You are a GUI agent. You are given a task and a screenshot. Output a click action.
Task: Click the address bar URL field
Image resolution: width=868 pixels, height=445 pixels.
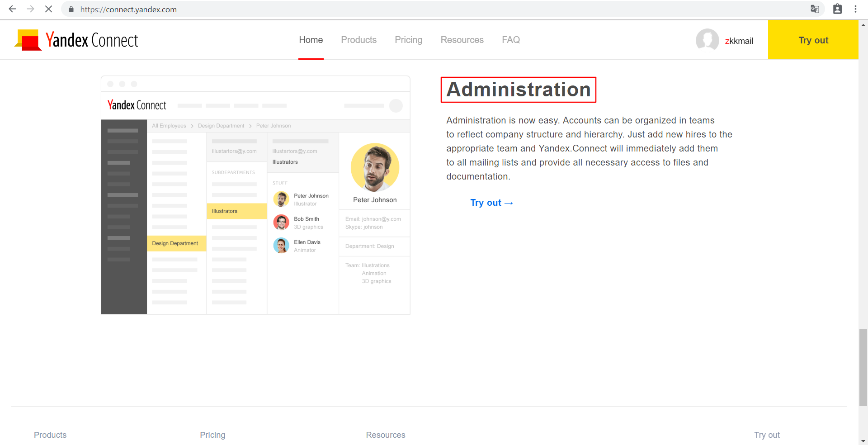(407, 9)
